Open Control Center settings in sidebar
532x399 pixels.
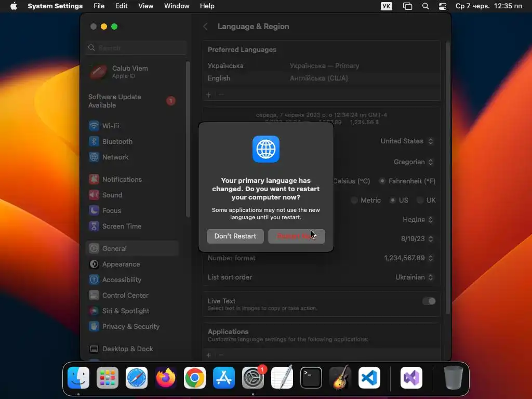click(132, 296)
